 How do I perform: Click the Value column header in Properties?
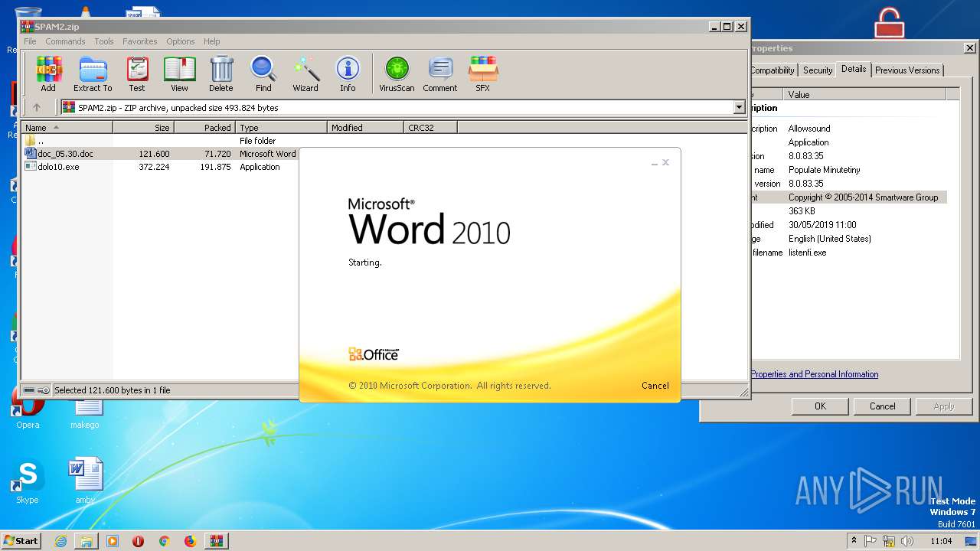pos(864,94)
